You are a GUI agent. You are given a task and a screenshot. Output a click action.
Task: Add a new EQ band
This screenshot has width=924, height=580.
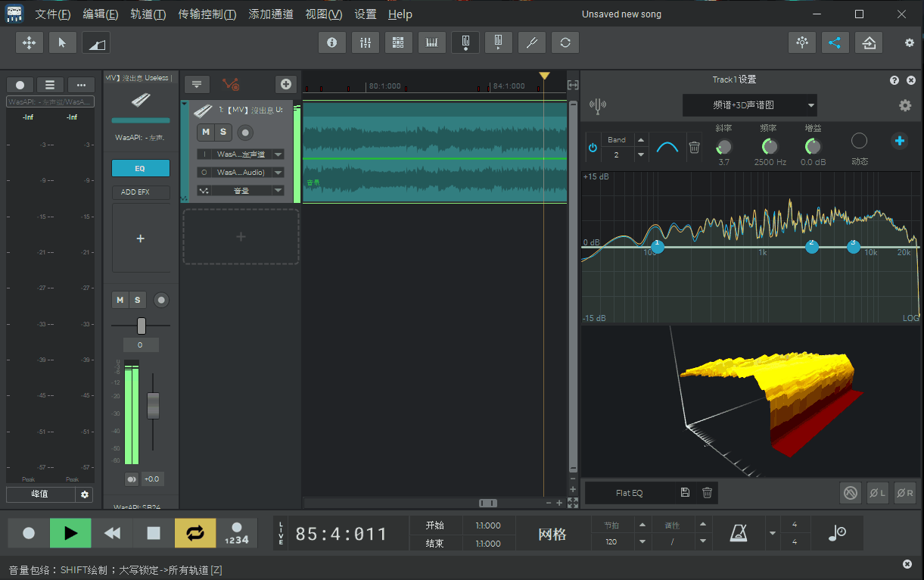click(x=899, y=141)
